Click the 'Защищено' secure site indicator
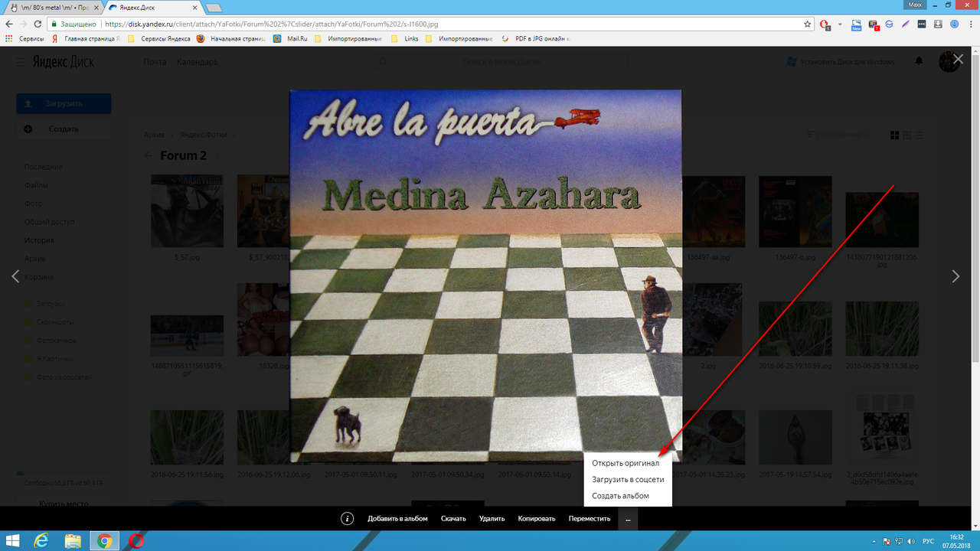 point(74,24)
